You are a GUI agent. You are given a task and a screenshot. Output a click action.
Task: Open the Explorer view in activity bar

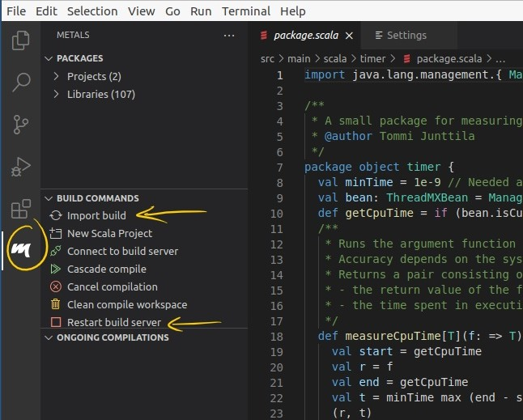[x=21, y=40]
